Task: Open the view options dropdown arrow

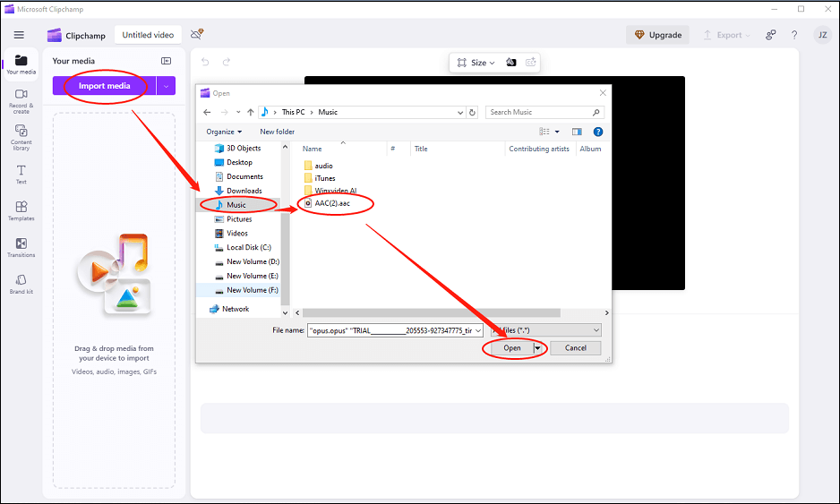Action: (x=557, y=132)
